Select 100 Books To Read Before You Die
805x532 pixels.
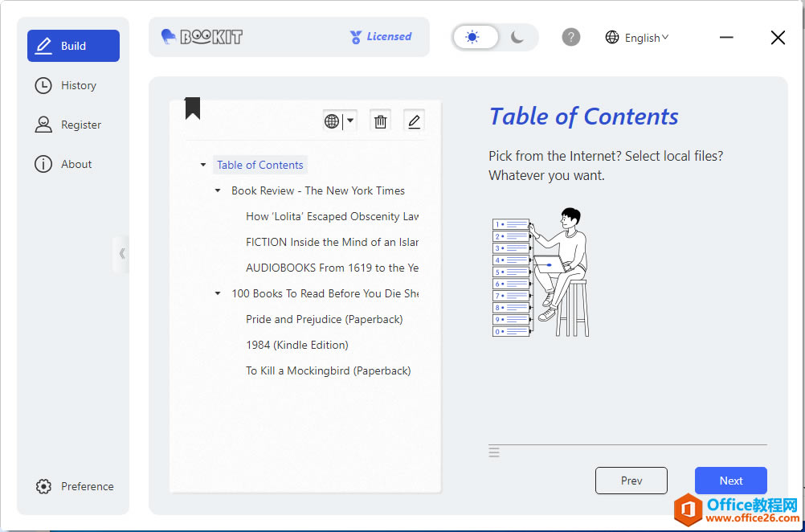click(x=325, y=293)
